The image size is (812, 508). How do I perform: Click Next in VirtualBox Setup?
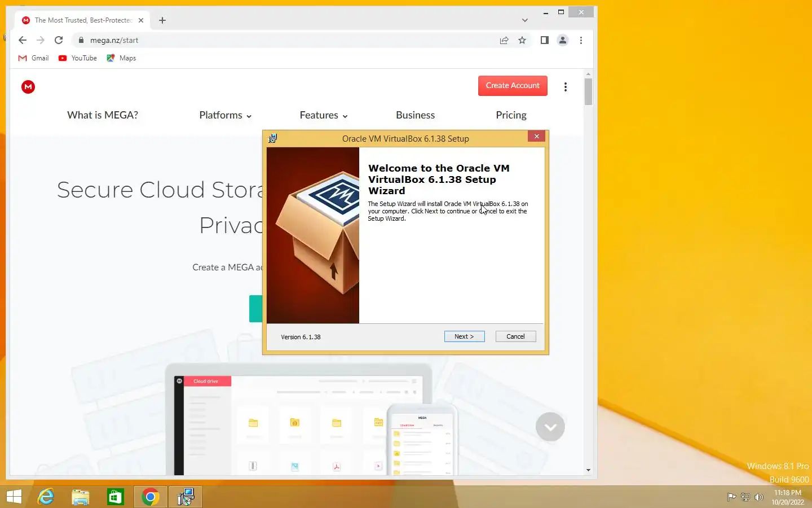click(x=464, y=336)
